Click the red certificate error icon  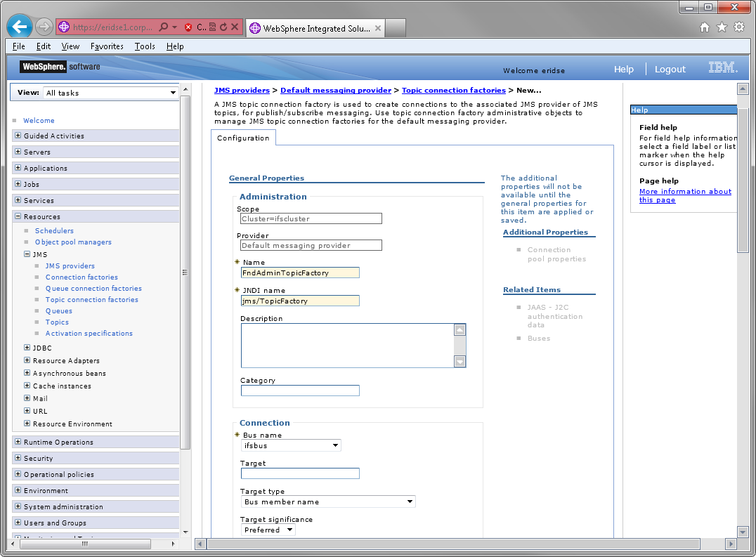[188, 27]
